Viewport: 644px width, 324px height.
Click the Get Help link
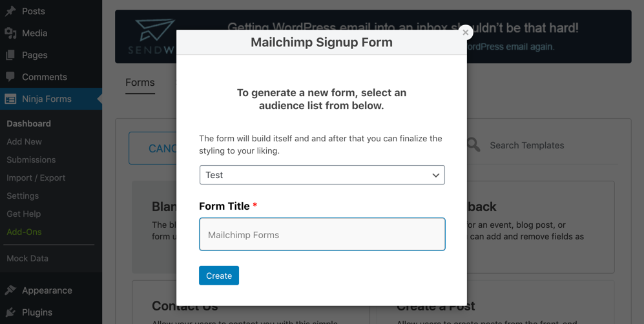pos(24,214)
